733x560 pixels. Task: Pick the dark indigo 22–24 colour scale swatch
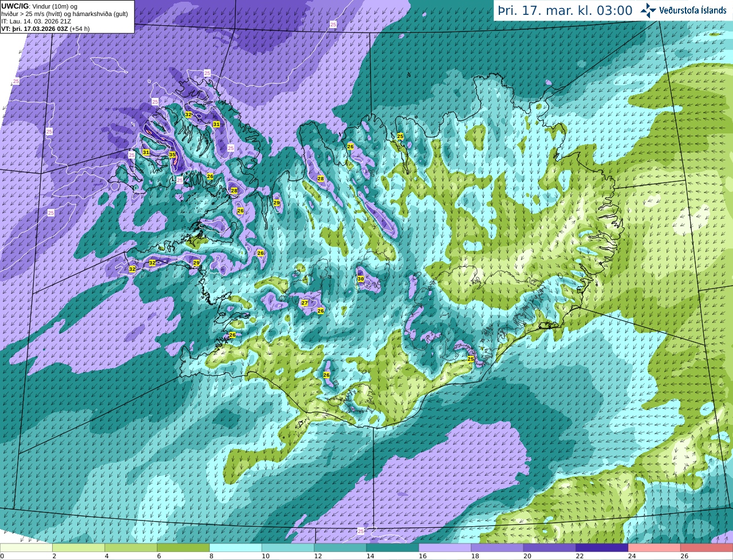click(602, 548)
